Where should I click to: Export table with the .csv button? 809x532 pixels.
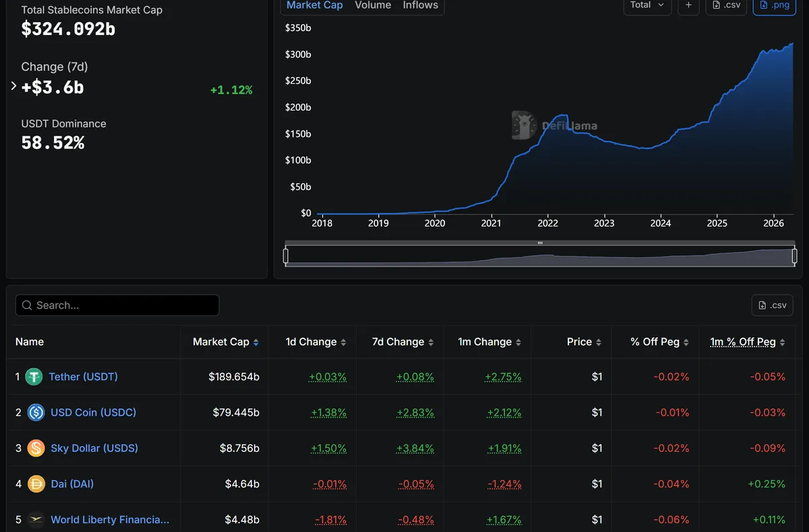(x=773, y=305)
